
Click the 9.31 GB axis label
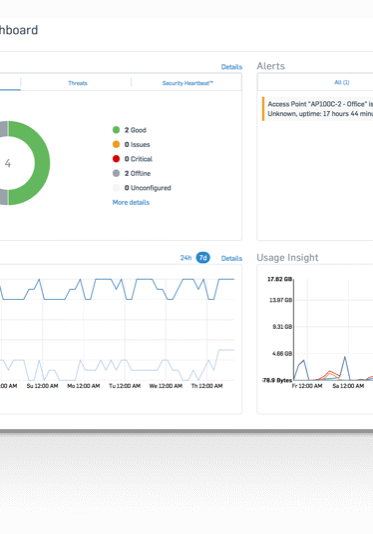[x=282, y=327]
